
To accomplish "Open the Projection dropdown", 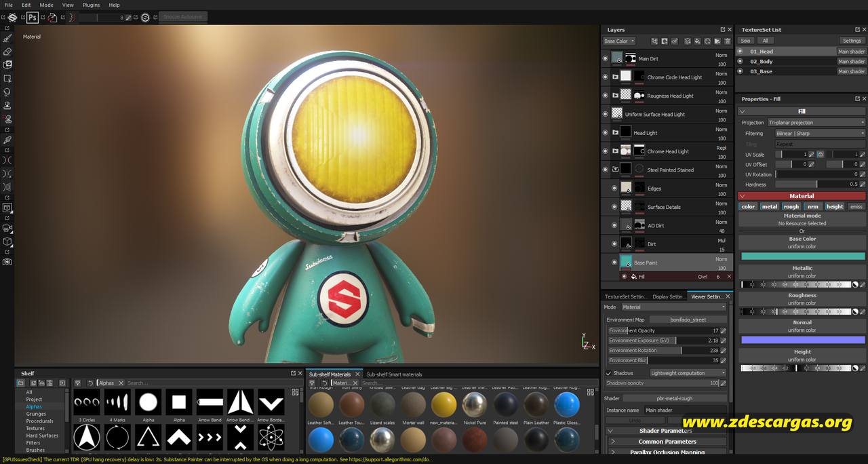I will coord(816,123).
